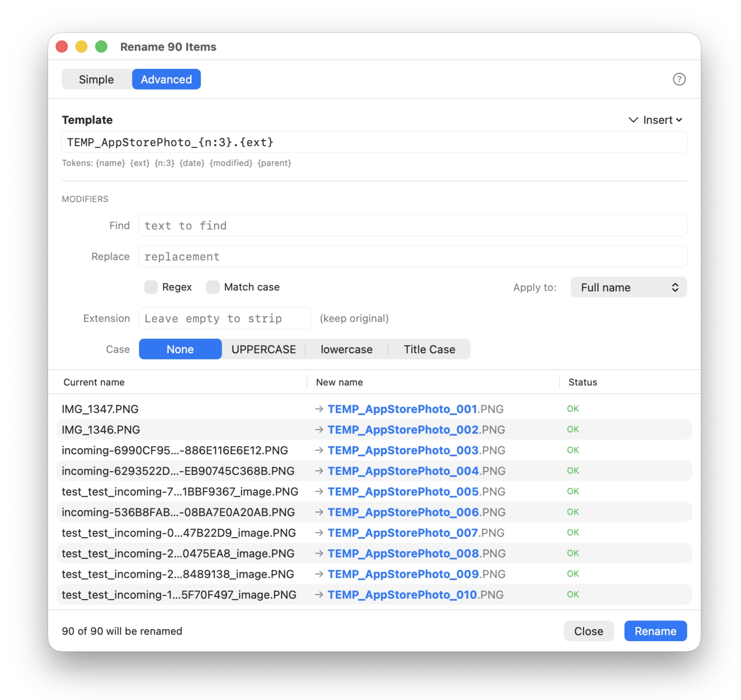This screenshot has height=700, width=741.
Task: Click the Replace text field
Action: click(x=412, y=257)
